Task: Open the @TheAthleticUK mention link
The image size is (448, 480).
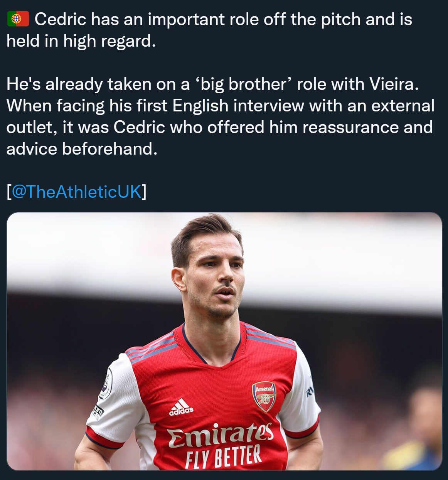Action: point(77,192)
